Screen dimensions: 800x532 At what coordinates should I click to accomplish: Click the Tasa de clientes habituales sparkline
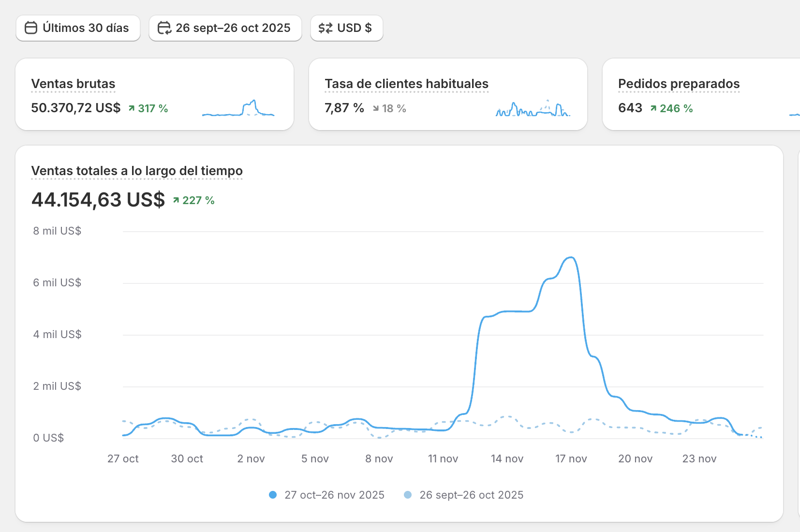(533, 108)
